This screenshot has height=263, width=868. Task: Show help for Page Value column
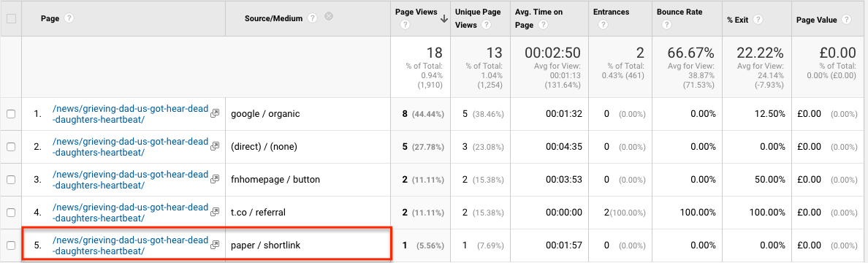click(846, 18)
